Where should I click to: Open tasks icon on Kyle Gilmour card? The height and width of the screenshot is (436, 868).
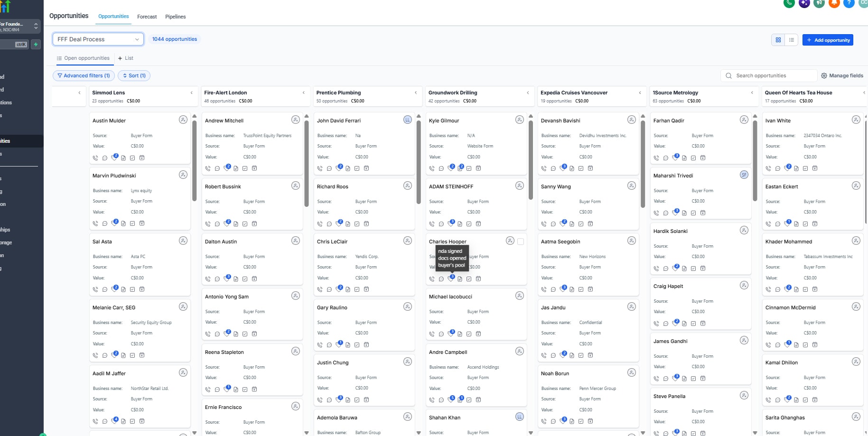(x=469, y=168)
